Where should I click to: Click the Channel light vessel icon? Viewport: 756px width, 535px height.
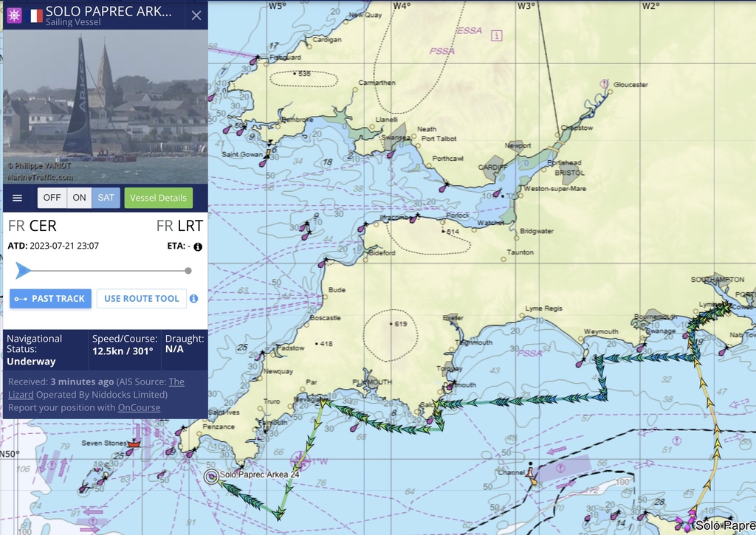coord(531,474)
